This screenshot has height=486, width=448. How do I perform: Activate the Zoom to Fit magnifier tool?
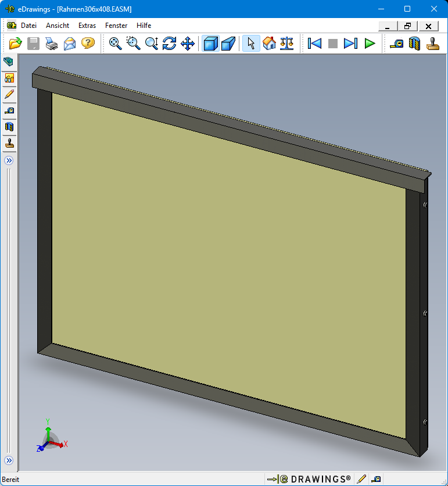click(116, 44)
